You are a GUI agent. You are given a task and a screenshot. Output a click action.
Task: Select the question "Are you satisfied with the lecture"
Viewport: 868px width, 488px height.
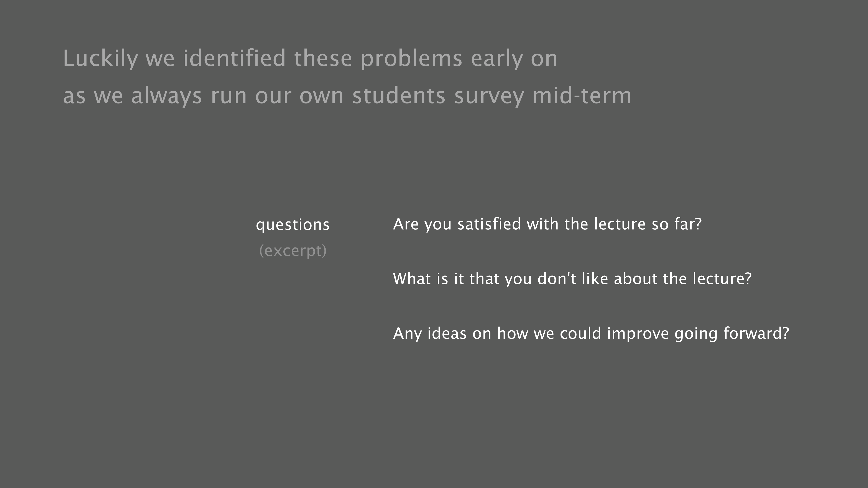pyautogui.click(x=547, y=224)
